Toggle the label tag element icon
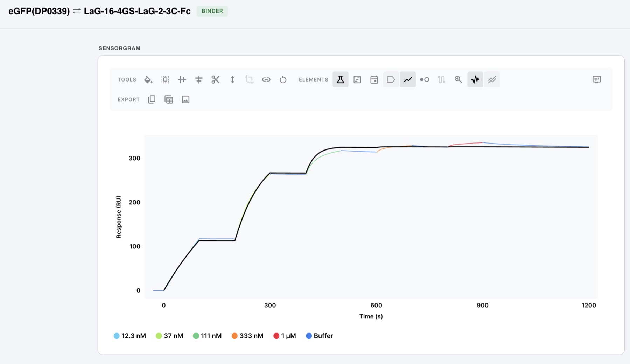The image size is (630, 364). coord(391,79)
